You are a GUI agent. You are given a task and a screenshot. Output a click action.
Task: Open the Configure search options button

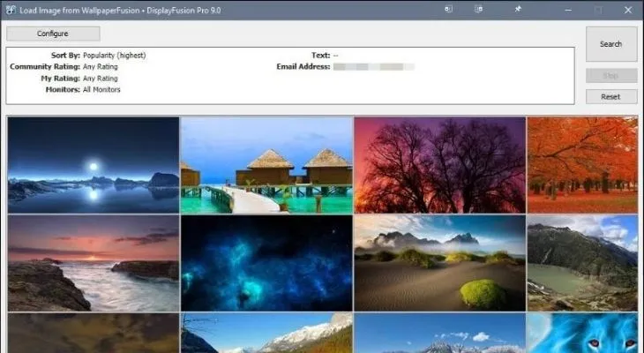click(x=53, y=34)
